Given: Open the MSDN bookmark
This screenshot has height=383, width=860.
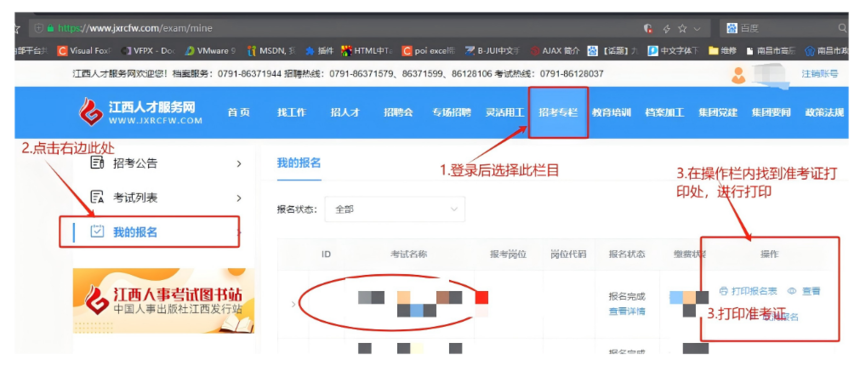Looking at the screenshot, I should click(272, 50).
